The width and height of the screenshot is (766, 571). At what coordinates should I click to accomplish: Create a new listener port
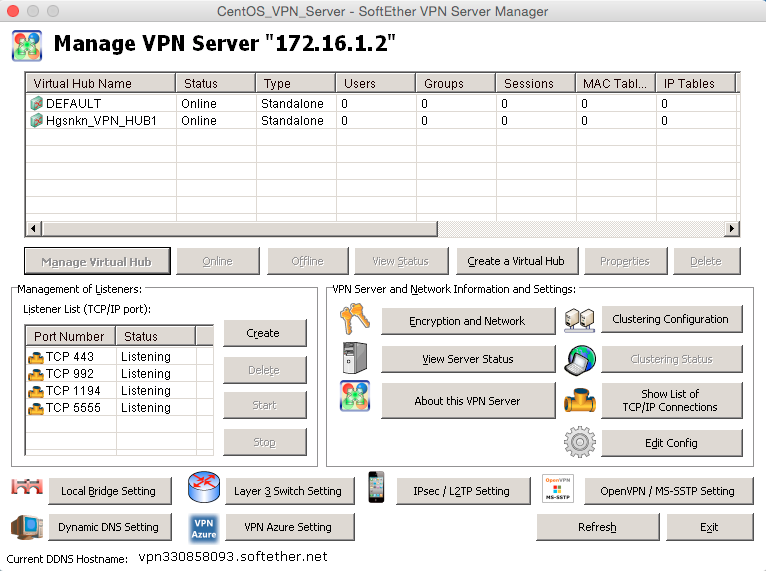(264, 333)
